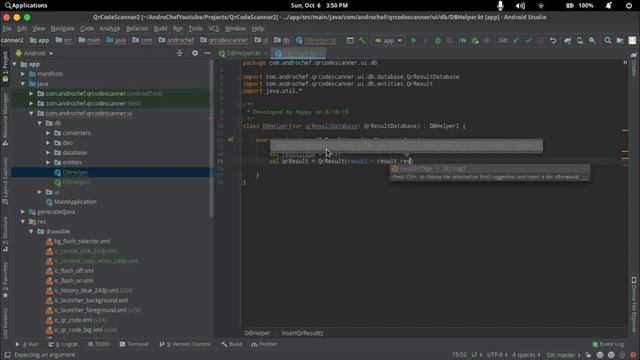Click the Git: master branch widget
Screen dimensions: 640x360
coord(564,355)
